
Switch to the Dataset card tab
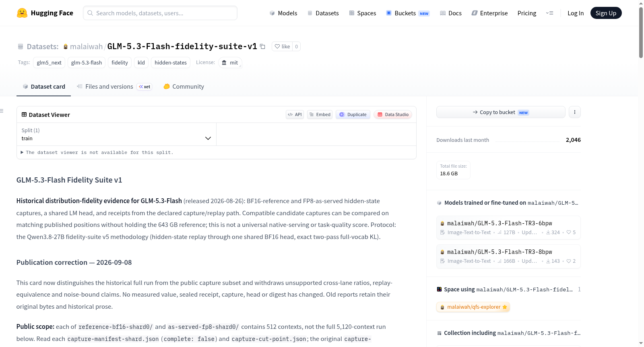click(43, 87)
